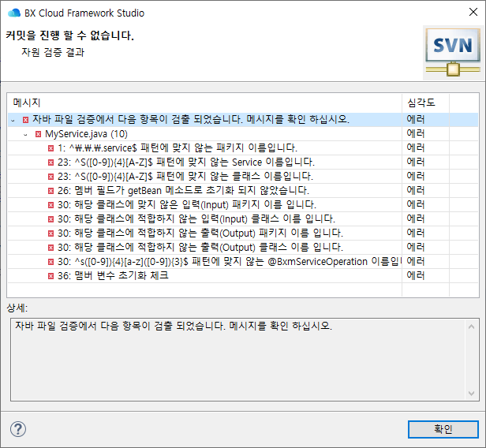
Task: Select the 출력(Output) 클래스 이름 error row
Action: click(197, 248)
